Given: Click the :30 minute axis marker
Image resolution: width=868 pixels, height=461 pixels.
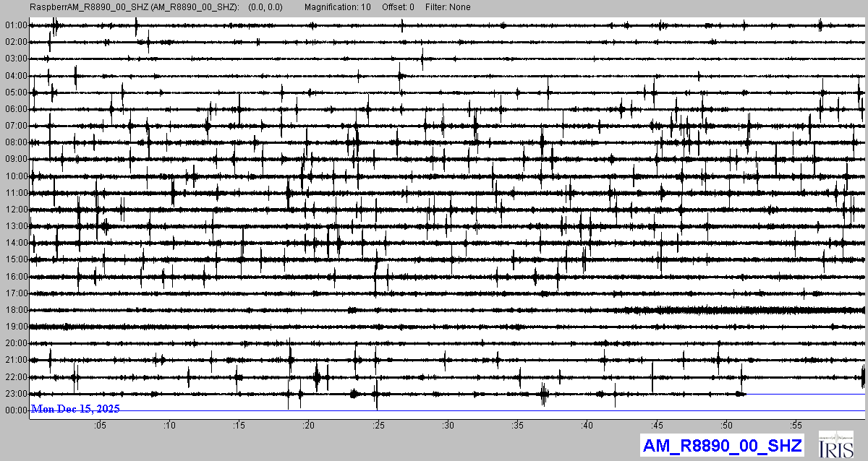Looking at the screenshot, I should 448,426.
